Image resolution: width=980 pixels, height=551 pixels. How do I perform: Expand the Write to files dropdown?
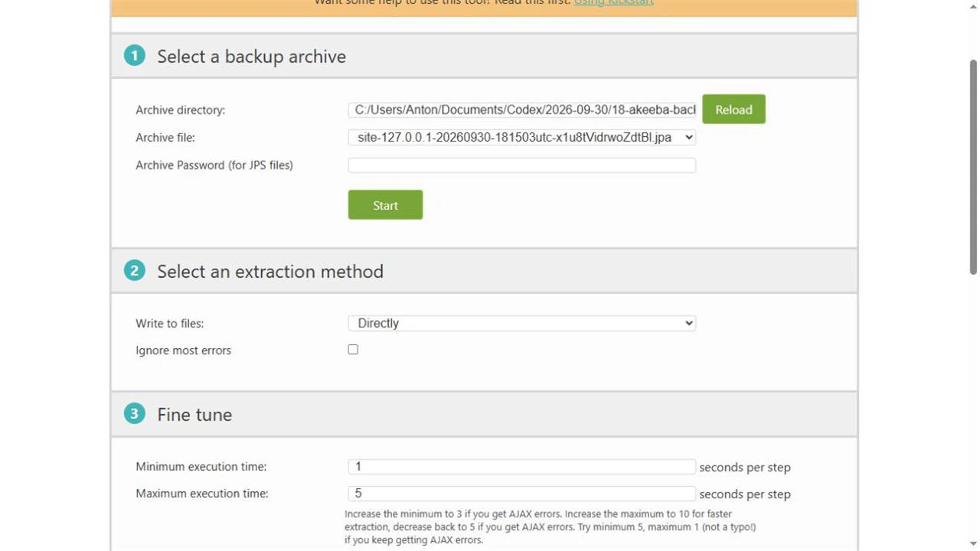click(522, 323)
